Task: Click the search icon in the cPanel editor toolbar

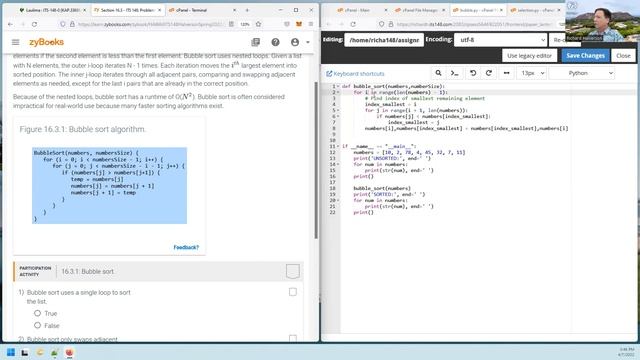Action: tap(438, 73)
